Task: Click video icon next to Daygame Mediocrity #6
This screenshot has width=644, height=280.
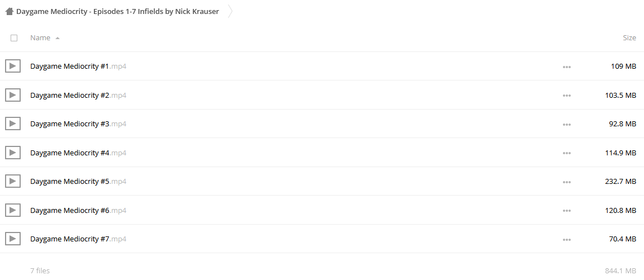Action: click(x=13, y=210)
